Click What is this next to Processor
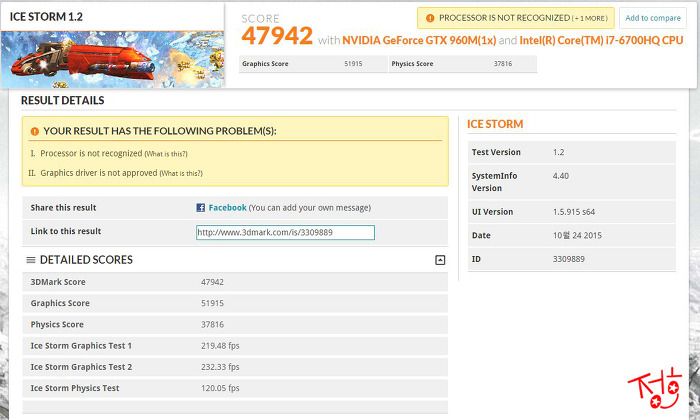The image size is (700, 420). click(x=166, y=154)
